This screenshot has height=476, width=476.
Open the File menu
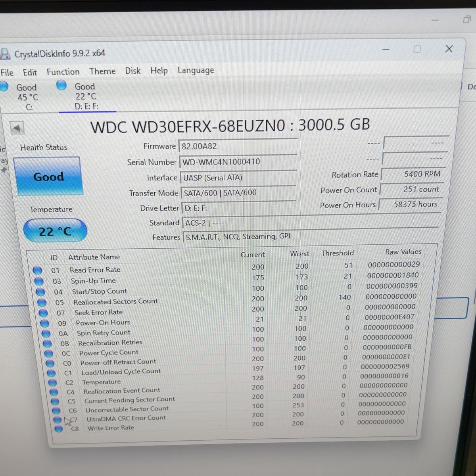click(x=7, y=73)
